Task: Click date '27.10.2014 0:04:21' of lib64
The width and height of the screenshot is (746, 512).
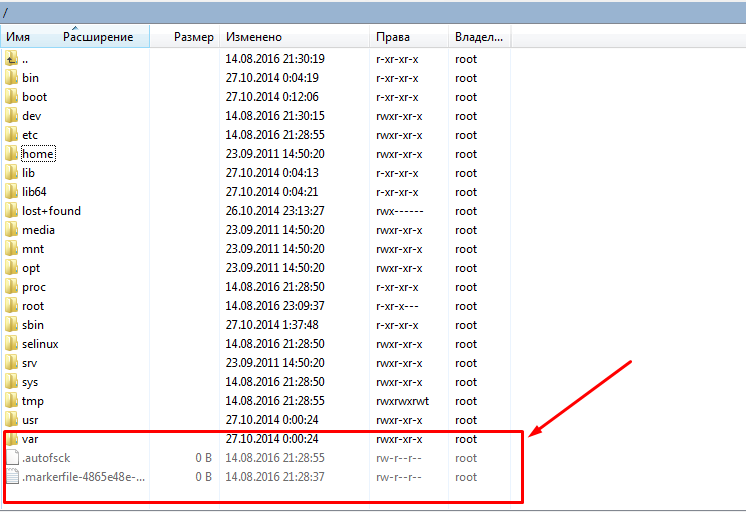Action: [272, 192]
